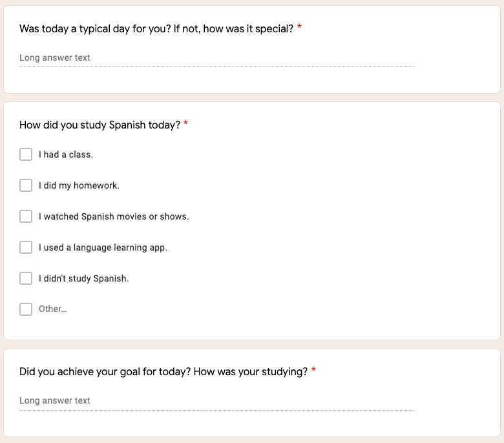
Task: Click the 'I did my homework.' label
Action: [79, 185]
